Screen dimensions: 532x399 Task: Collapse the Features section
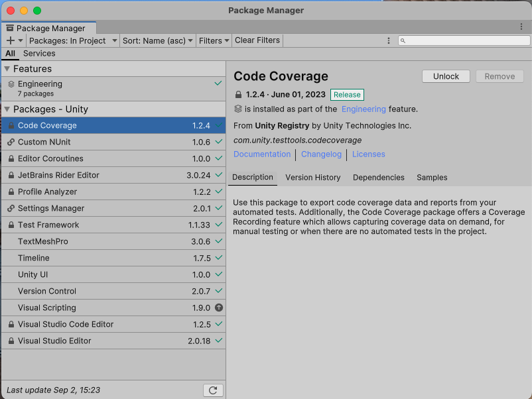coord(7,69)
